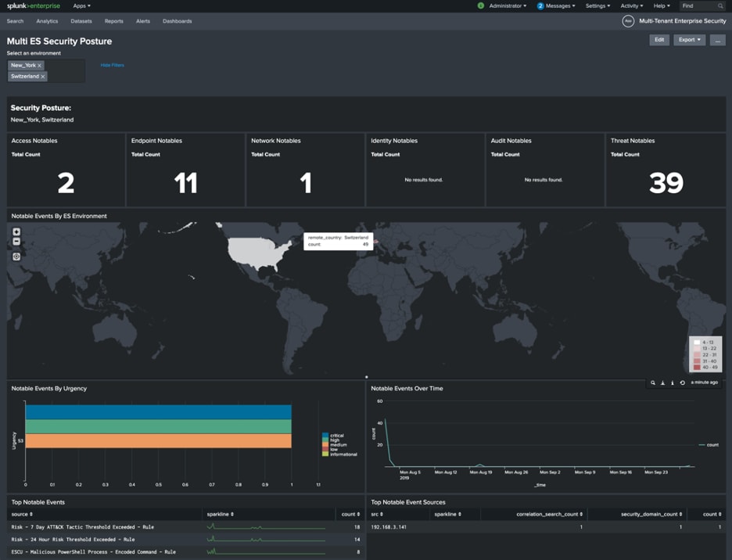Click the blue critical urgency bar
Screen dimensions: 732x560
[x=158, y=412]
